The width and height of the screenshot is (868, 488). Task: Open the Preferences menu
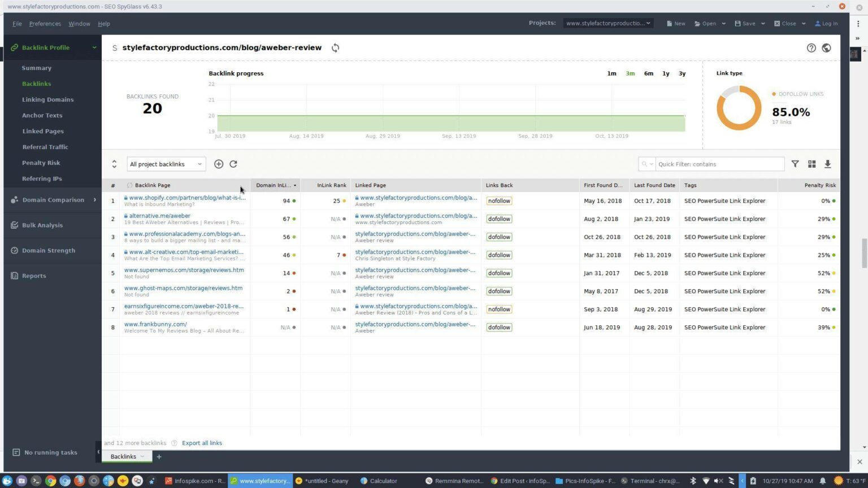click(x=45, y=24)
